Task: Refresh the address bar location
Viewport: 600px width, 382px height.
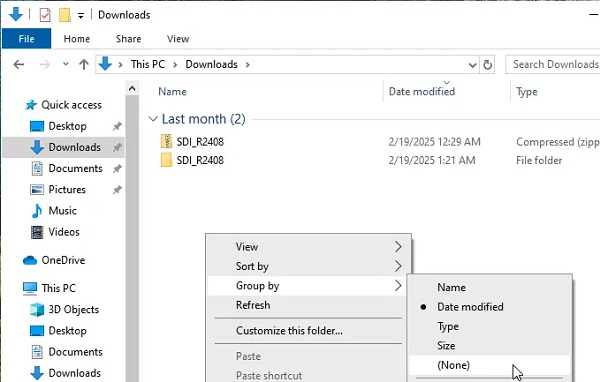Action: coord(487,65)
